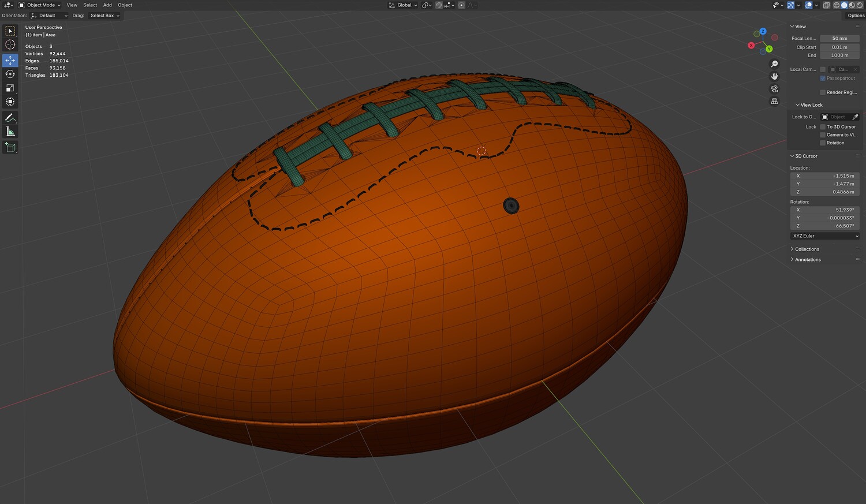
Task: Activate the 3D Cursor tool
Action: tap(10, 45)
